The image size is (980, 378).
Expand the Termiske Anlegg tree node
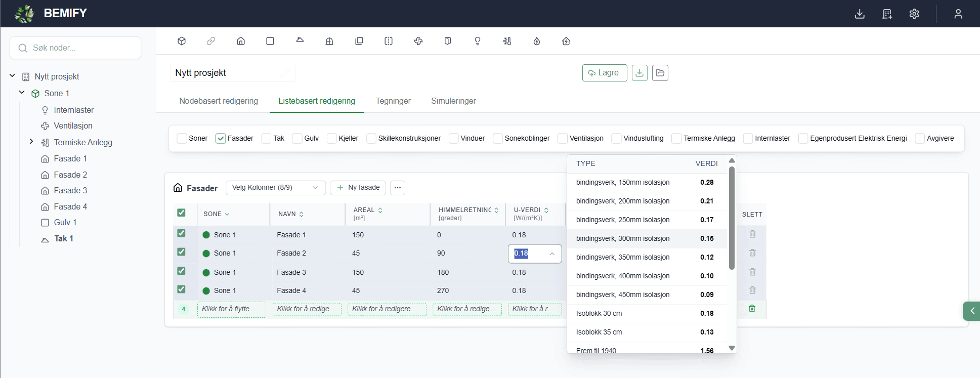[31, 142]
